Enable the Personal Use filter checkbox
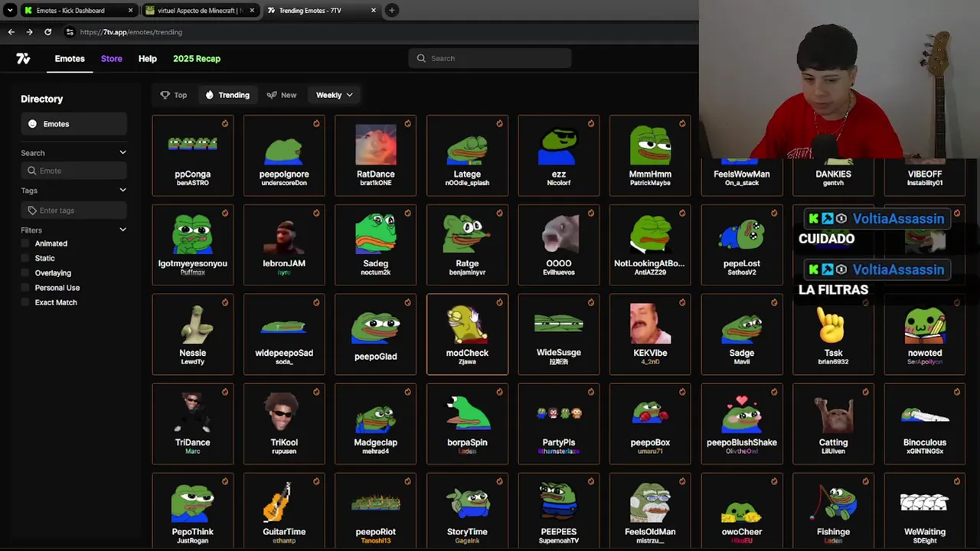Viewport: 980px width, 551px height. (27, 288)
